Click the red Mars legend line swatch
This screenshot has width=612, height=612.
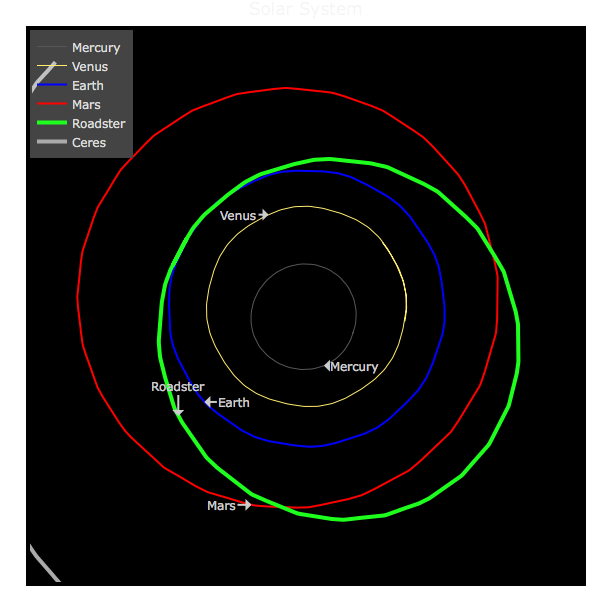pos(52,104)
